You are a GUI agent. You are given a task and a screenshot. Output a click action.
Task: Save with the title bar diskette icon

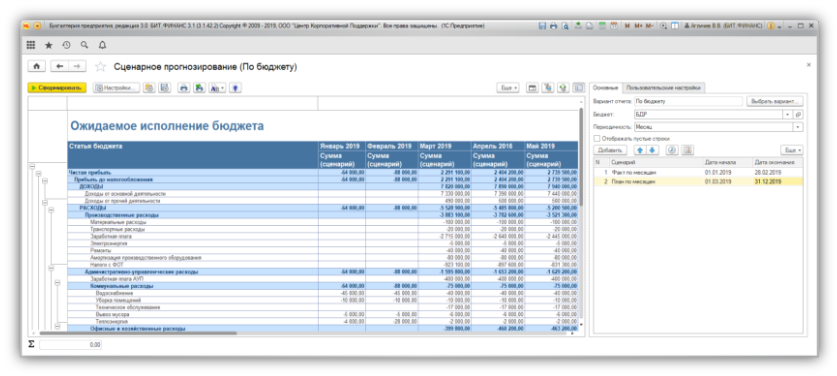[542, 26]
